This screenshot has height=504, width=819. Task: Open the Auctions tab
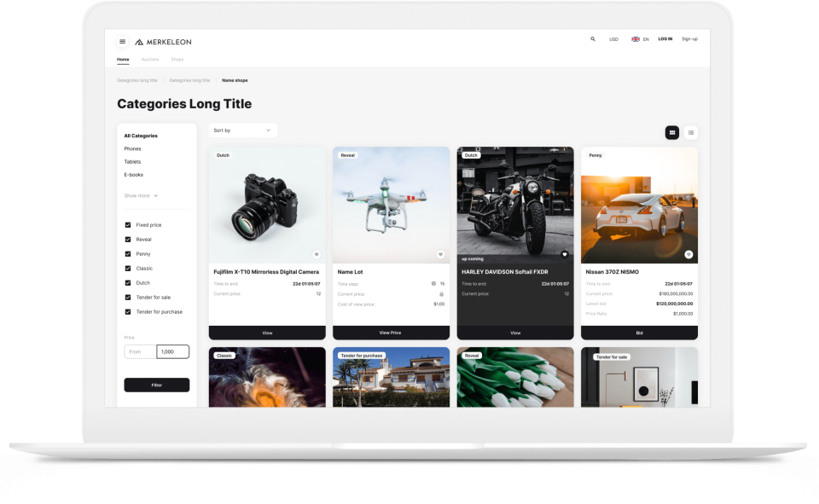150,60
